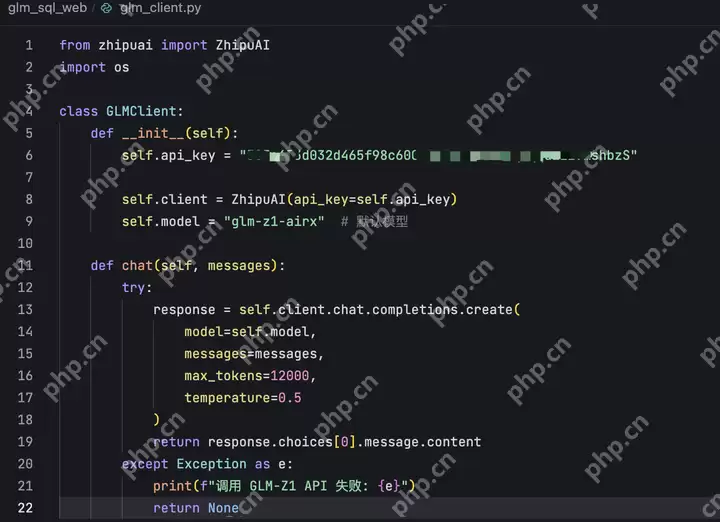Screen dimensions: 720x522
Task: Place cursor in the api_key string value
Action: click(x=439, y=155)
